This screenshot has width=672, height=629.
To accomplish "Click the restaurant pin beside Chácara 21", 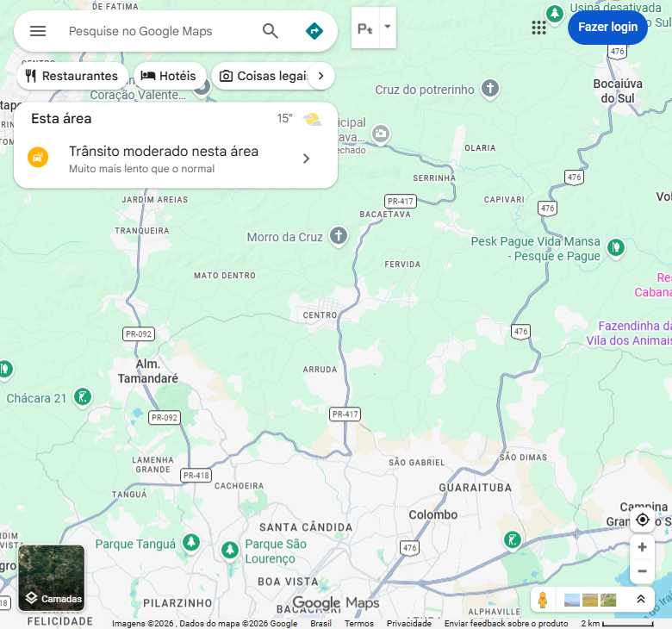I will tap(5, 370).
